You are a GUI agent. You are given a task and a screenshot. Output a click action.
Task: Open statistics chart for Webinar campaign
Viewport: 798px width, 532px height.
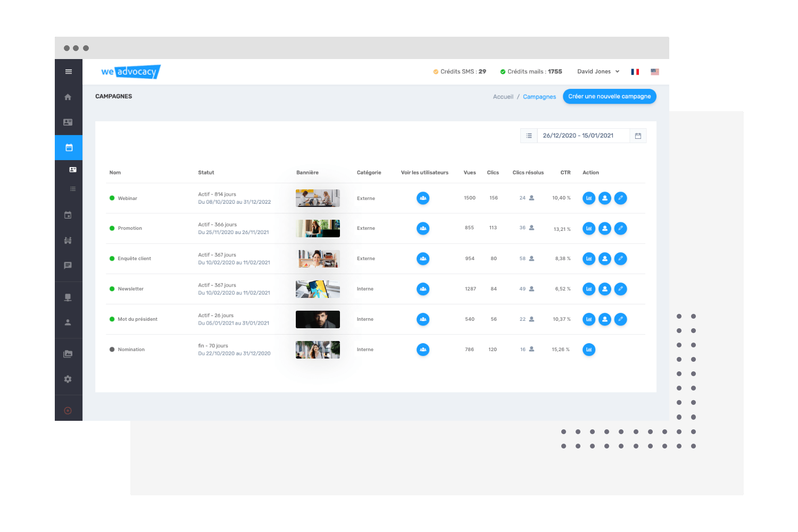[x=589, y=198]
